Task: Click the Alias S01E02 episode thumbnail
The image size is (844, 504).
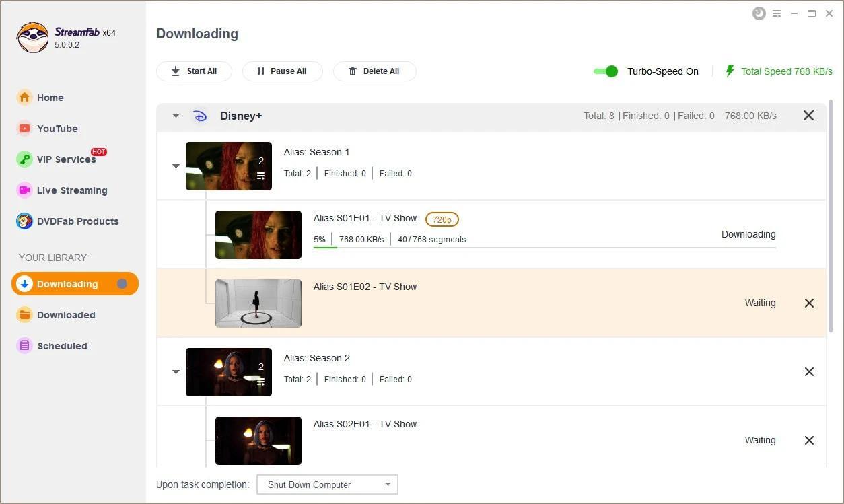Action: click(258, 303)
